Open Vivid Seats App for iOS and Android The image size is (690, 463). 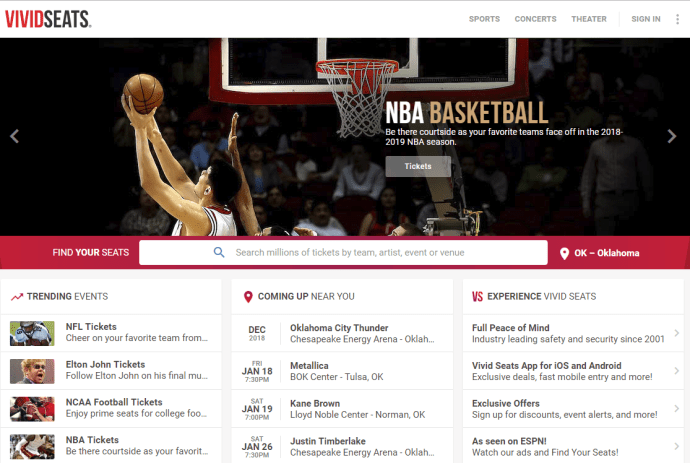click(573, 371)
